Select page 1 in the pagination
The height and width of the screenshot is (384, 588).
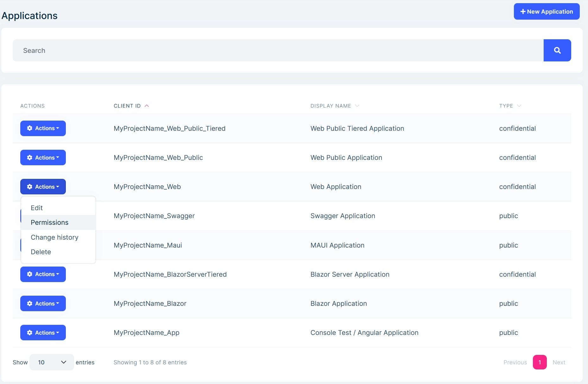(x=540, y=362)
